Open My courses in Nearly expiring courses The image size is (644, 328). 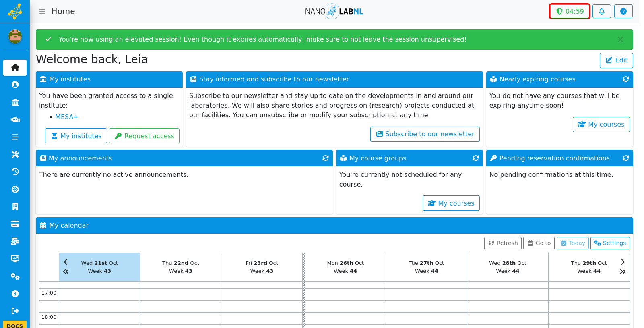coord(601,125)
